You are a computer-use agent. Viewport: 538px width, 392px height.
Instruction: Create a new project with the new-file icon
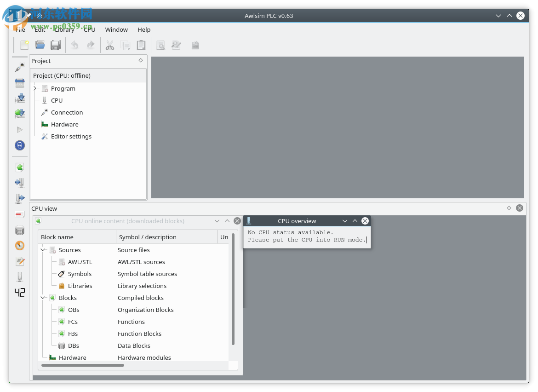[x=23, y=45]
